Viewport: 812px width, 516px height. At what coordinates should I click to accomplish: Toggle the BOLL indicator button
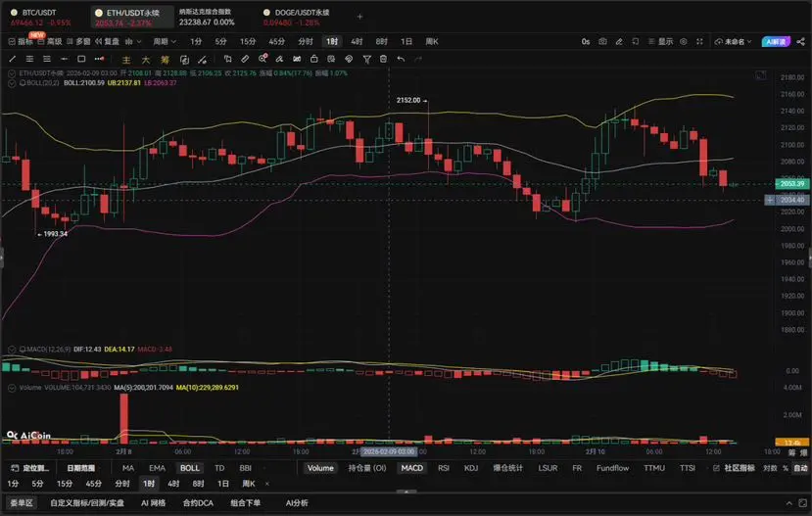click(190, 468)
